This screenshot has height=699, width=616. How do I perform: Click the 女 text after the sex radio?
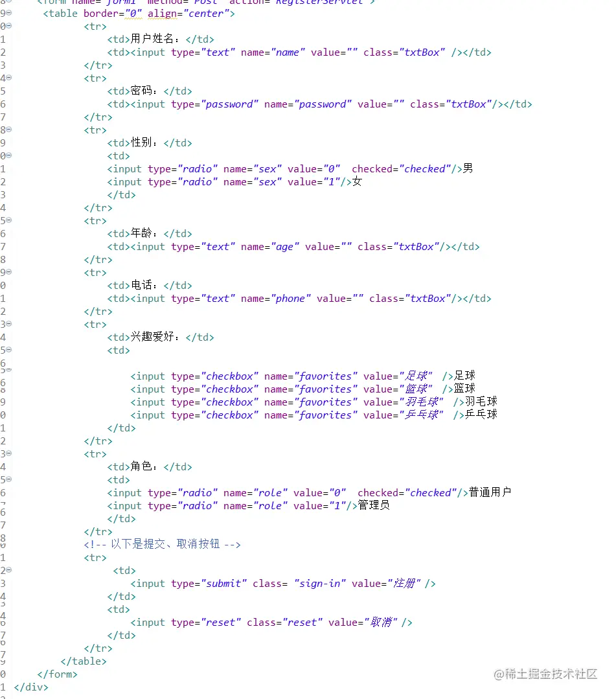click(357, 181)
